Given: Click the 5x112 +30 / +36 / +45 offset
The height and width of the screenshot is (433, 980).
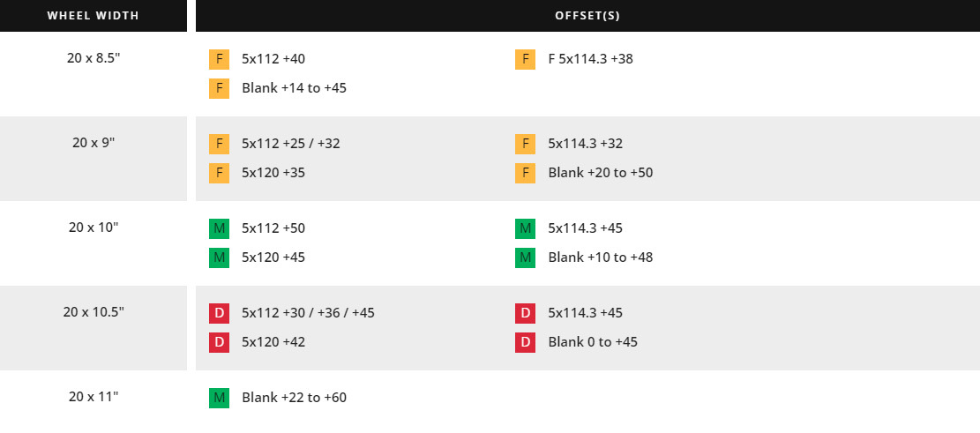Looking at the screenshot, I should pyautogui.click(x=308, y=313).
